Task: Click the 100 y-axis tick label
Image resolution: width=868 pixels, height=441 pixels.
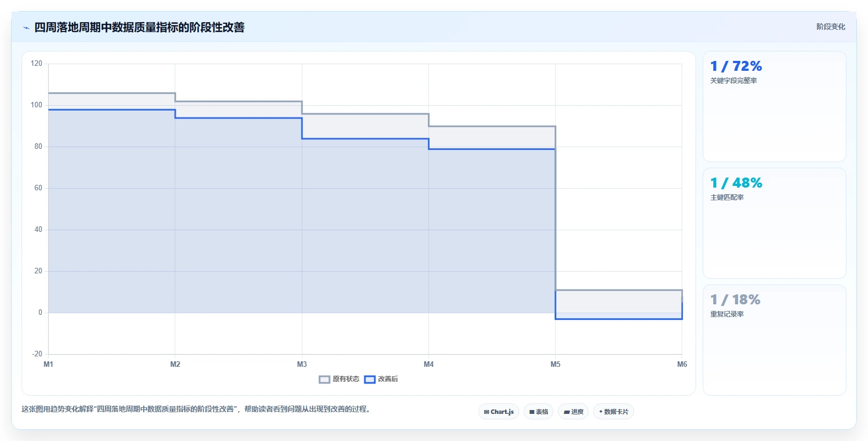Action: pyautogui.click(x=36, y=105)
